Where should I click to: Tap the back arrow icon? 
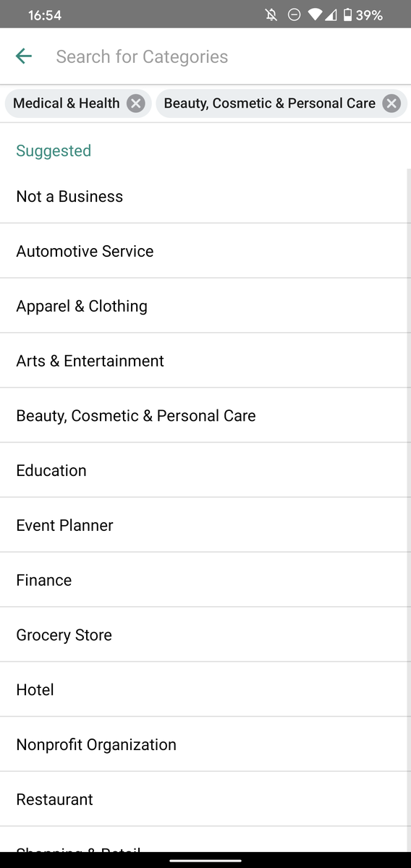tap(24, 56)
